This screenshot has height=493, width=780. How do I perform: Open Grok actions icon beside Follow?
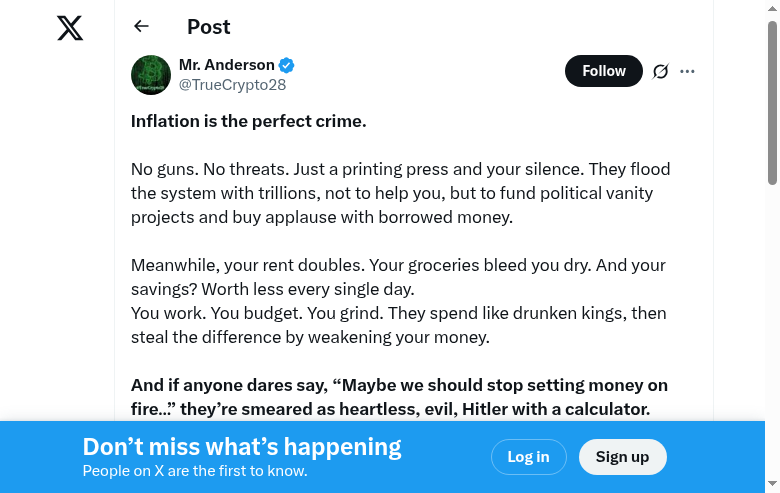(x=660, y=71)
